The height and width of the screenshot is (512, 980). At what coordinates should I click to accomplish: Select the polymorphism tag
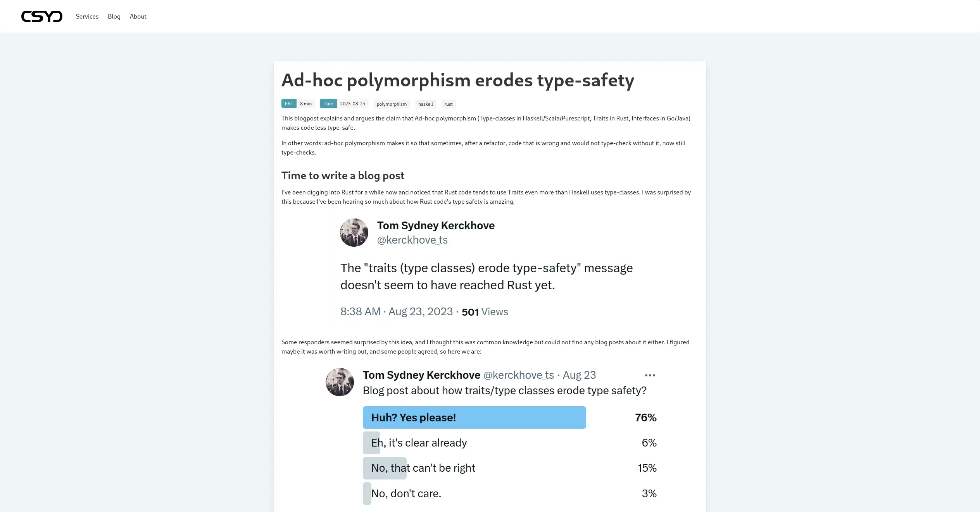click(392, 104)
